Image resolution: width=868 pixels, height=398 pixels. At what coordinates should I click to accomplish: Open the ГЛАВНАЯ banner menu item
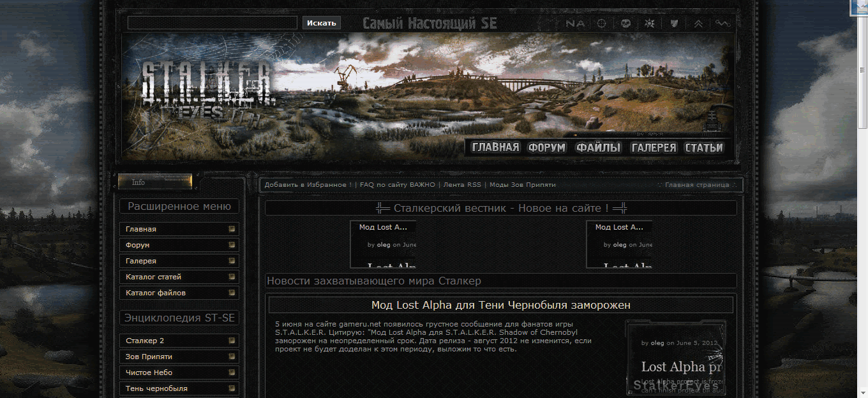click(495, 147)
